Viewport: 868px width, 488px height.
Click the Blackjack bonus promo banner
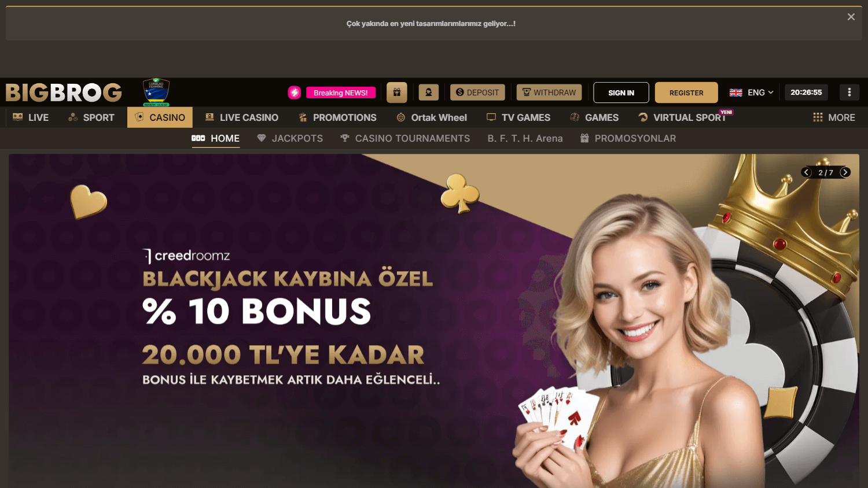[x=434, y=321]
